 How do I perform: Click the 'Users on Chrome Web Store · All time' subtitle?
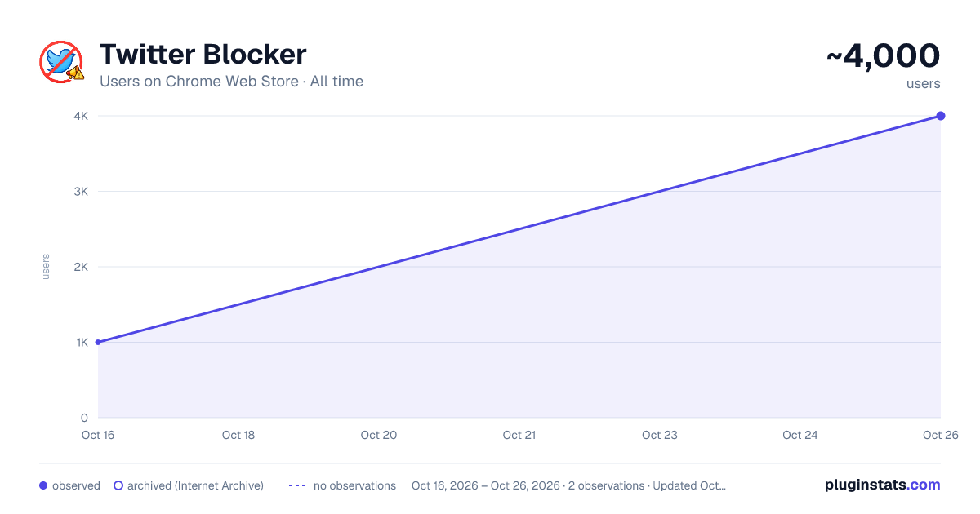(x=231, y=82)
